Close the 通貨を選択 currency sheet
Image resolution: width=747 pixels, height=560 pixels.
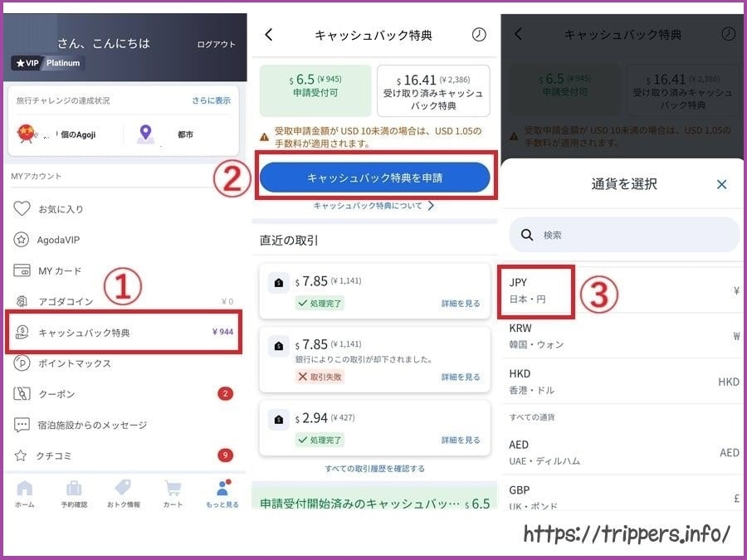click(x=722, y=184)
